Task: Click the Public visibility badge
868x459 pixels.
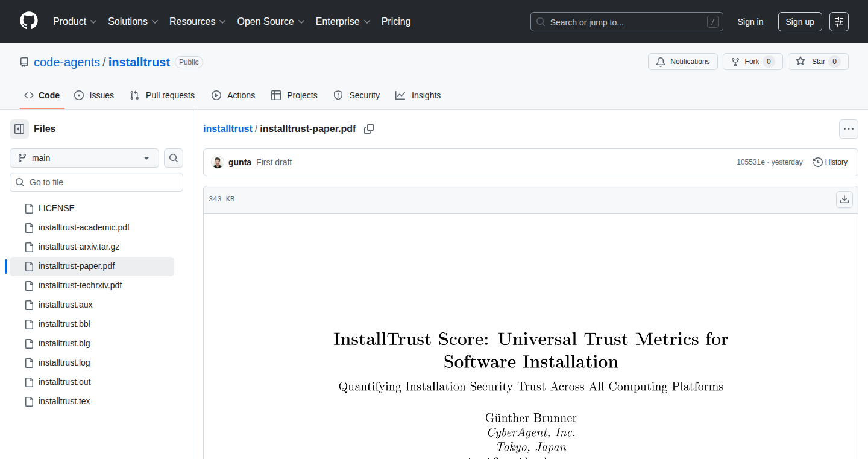Action: 189,62
